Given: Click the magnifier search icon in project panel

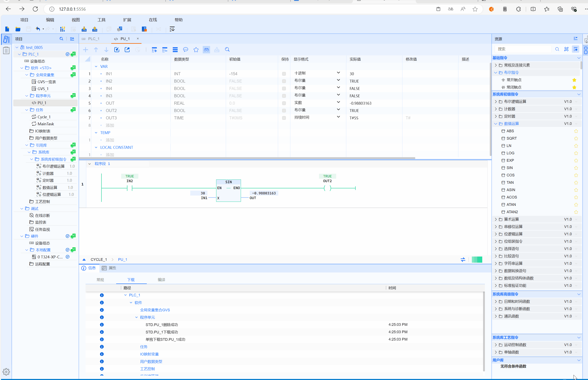Looking at the screenshot, I should [61, 39].
